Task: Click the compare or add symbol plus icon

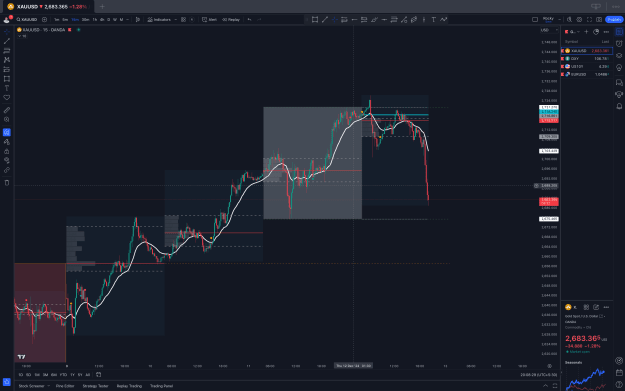Action: 45,20
